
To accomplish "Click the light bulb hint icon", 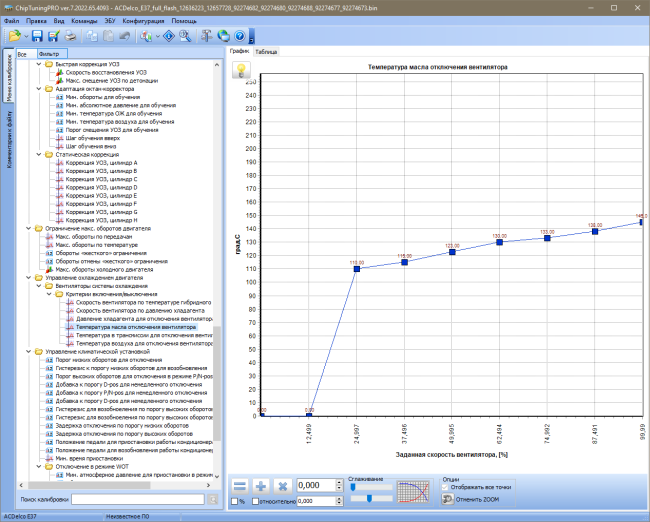I will (241, 70).
